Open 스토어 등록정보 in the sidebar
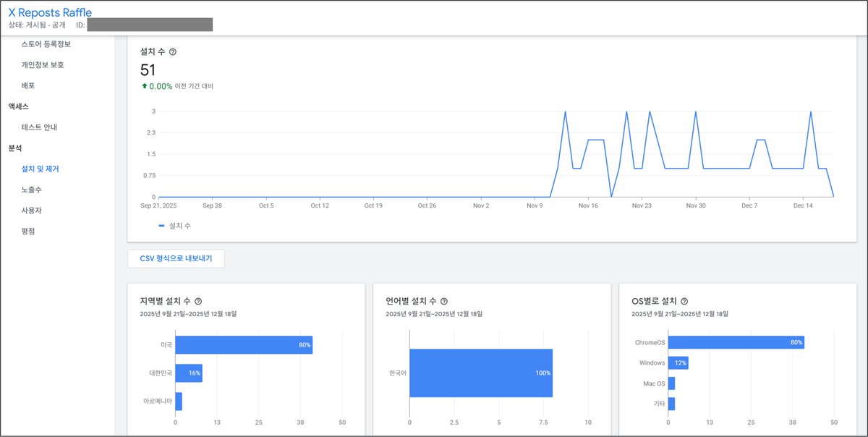Image resolution: width=868 pixels, height=437 pixels. tap(46, 44)
